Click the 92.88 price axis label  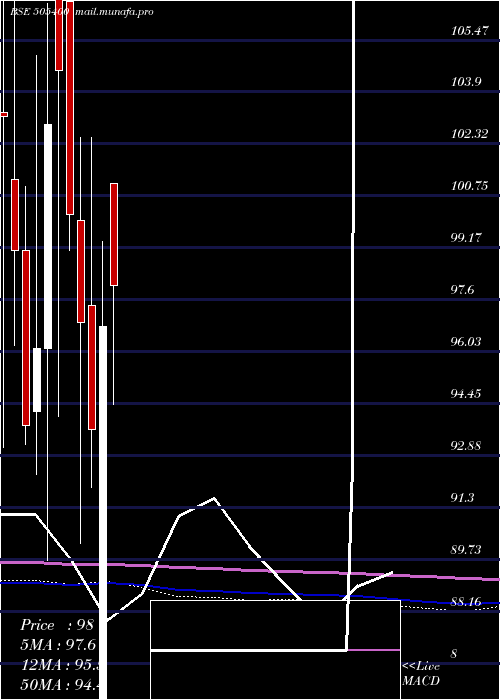click(466, 446)
